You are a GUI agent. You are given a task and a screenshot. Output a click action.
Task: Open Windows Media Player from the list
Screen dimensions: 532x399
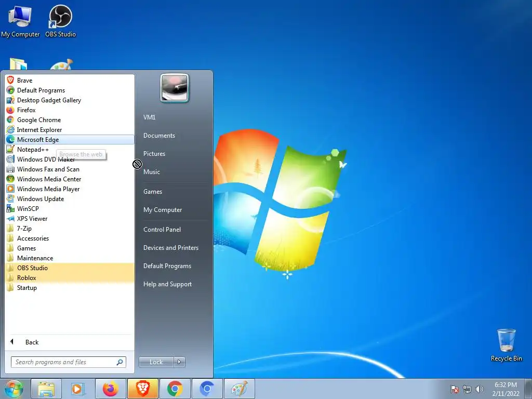70,189
